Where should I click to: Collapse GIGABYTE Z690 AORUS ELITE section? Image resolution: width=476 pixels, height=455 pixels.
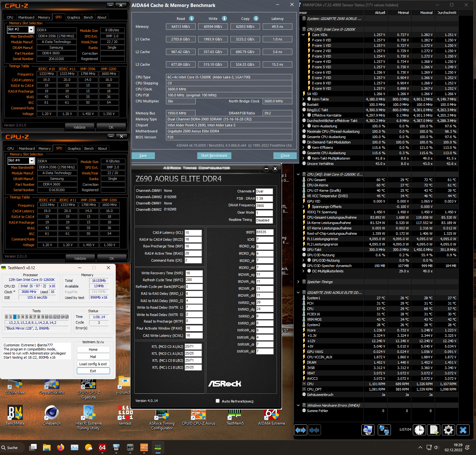click(298, 293)
